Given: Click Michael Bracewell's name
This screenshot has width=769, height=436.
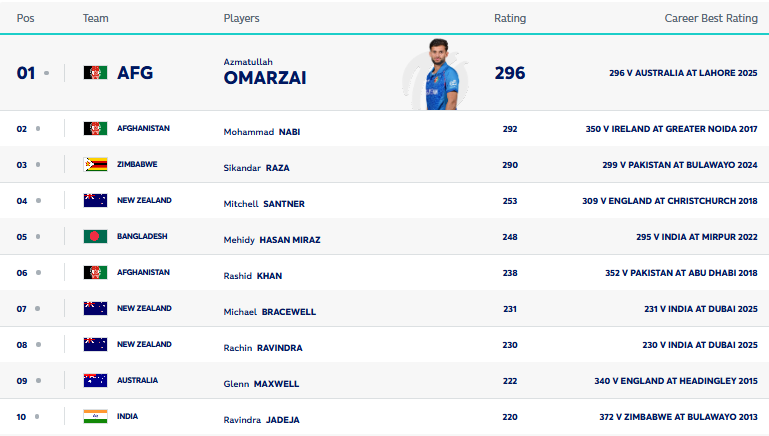Looking at the screenshot, I should tap(269, 312).
